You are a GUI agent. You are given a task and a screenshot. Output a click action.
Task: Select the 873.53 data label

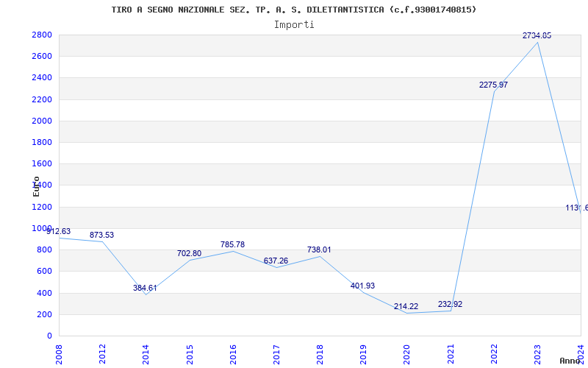coord(101,235)
